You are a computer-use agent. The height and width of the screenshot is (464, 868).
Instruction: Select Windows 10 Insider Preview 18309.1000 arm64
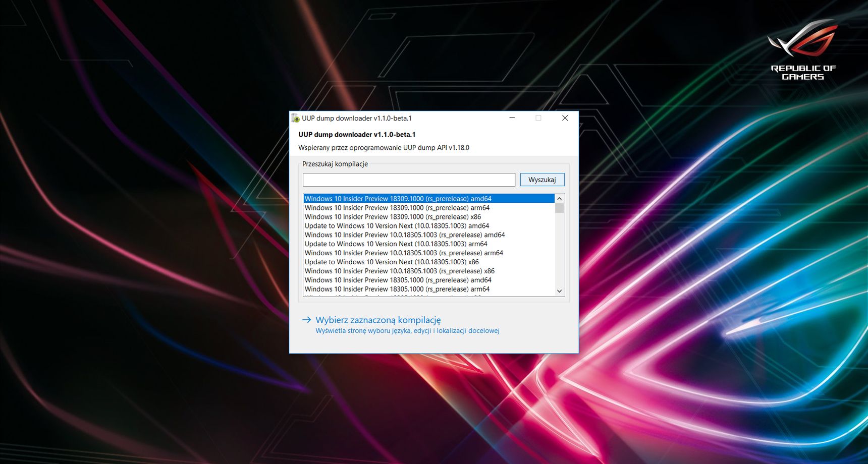pyautogui.click(x=429, y=208)
